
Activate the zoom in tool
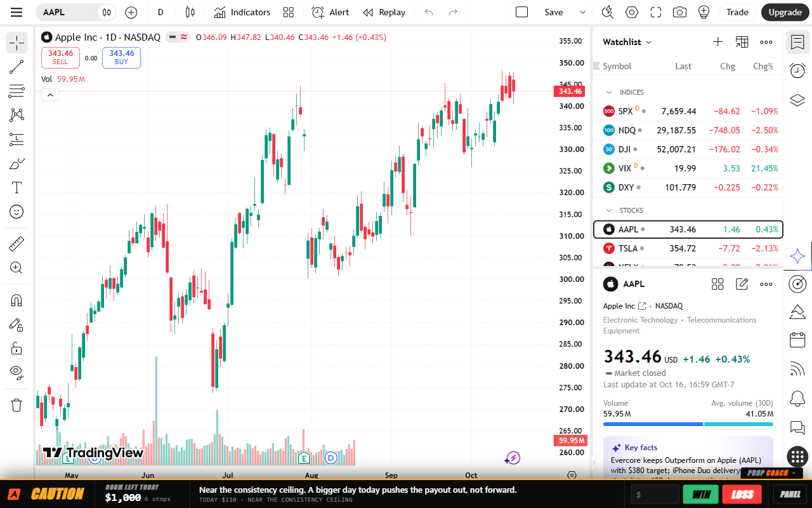coord(16,267)
